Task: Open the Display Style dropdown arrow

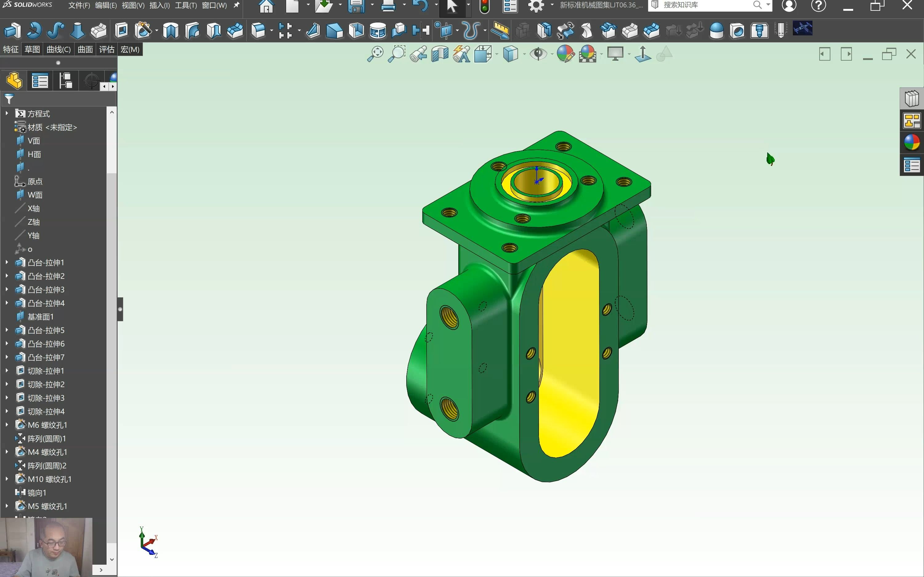Action: click(x=524, y=54)
